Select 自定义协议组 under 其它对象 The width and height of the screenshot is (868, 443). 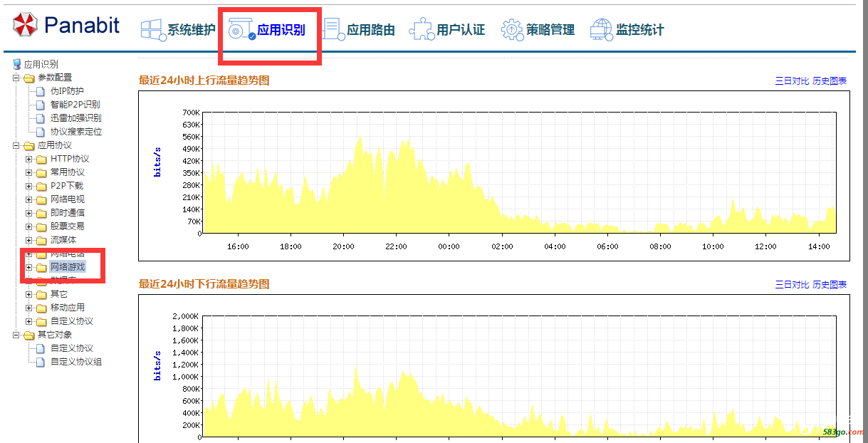(x=75, y=362)
